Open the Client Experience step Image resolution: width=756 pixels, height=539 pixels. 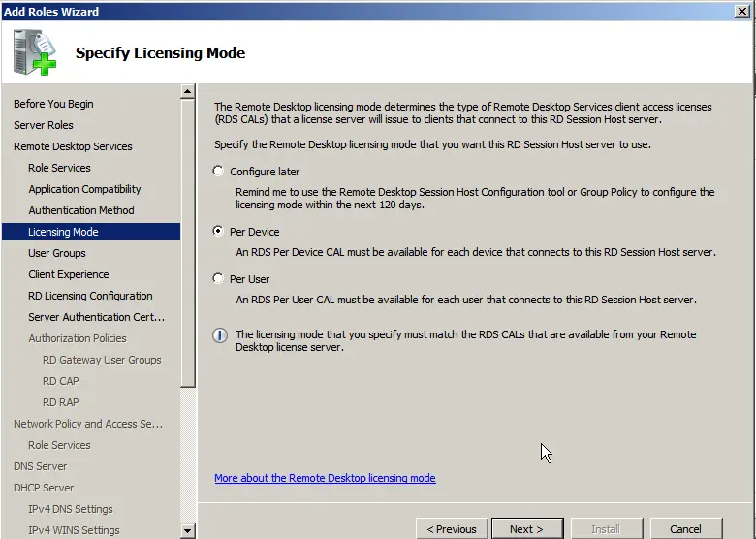(69, 274)
